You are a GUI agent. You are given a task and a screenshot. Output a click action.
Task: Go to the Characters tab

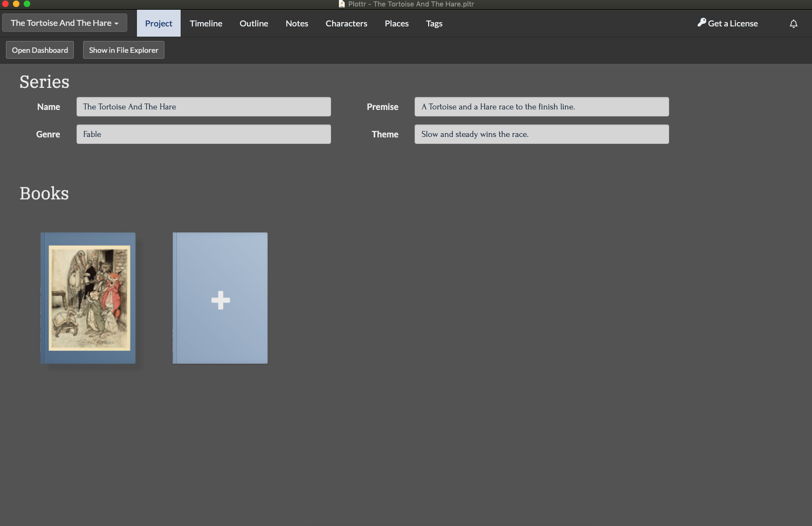click(346, 23)
